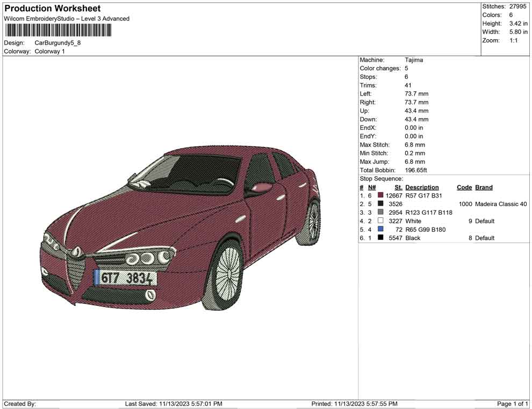Click the Black swatch in row 6

pyautogui.click(x=382, y=238)
